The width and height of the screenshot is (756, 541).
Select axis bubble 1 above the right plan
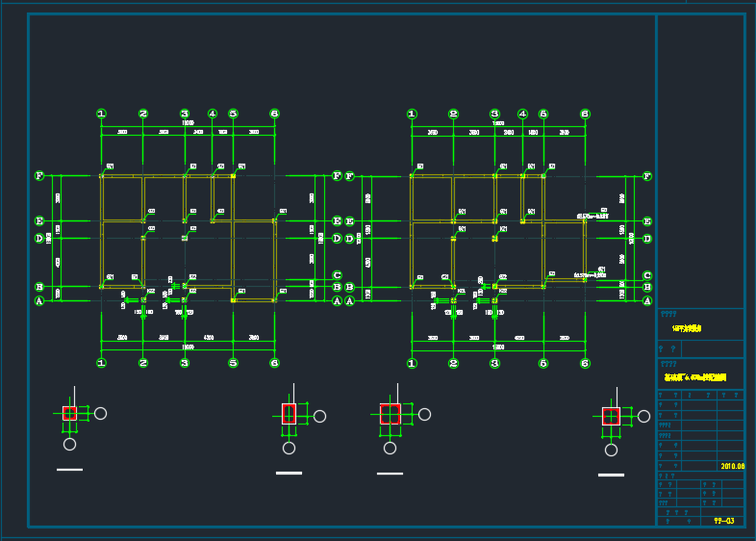pos(412,115)
